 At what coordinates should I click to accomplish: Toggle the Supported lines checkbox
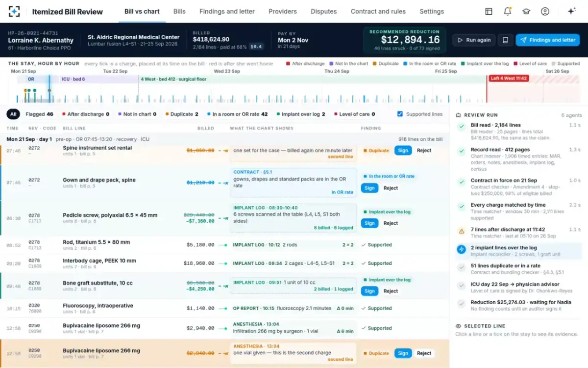click(400, 114)
